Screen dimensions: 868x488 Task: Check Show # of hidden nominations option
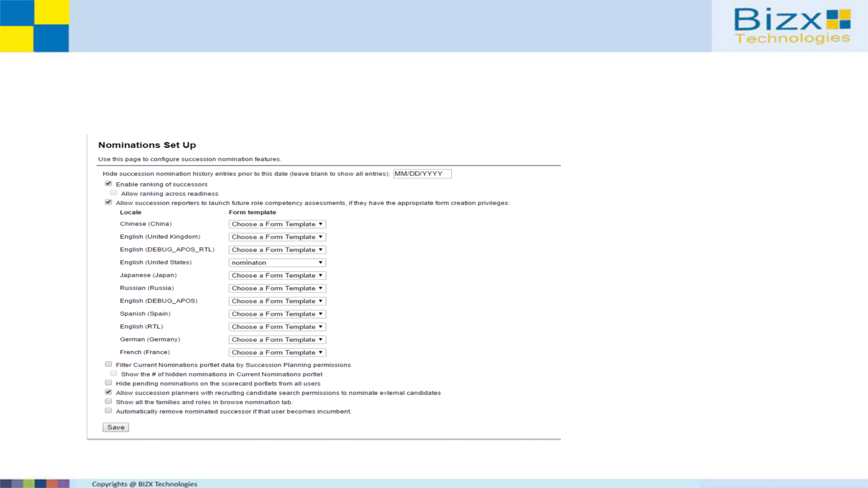[114, 374]
